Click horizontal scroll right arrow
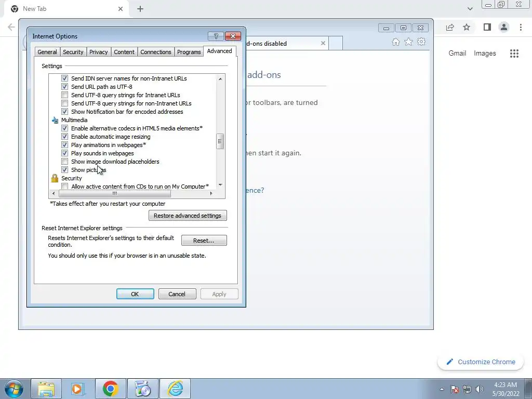Screen dimensions: 532x399 tap(211, 193)
